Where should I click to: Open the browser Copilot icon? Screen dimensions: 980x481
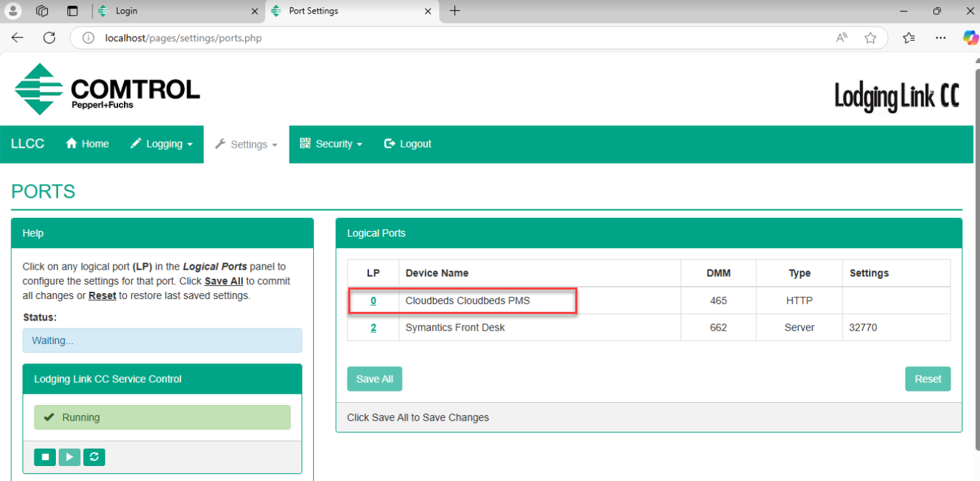970,38
